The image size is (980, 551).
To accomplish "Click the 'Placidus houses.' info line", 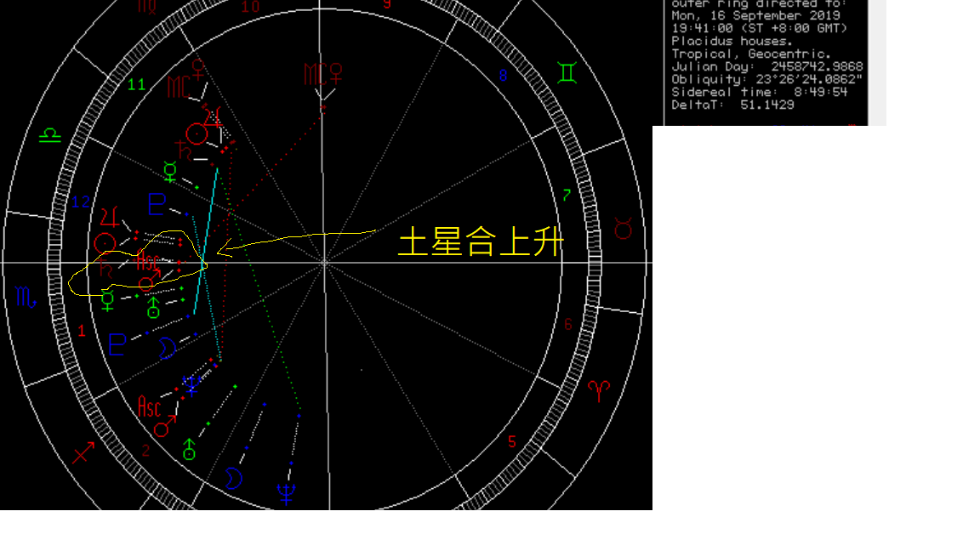I will (x=732, y=41).
